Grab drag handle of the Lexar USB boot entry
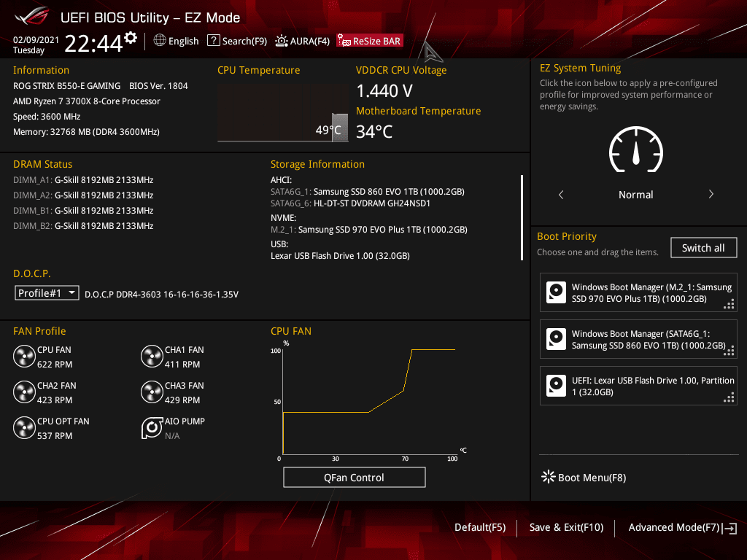Viewport: 747px width, 560px height. tap(729, 397)
